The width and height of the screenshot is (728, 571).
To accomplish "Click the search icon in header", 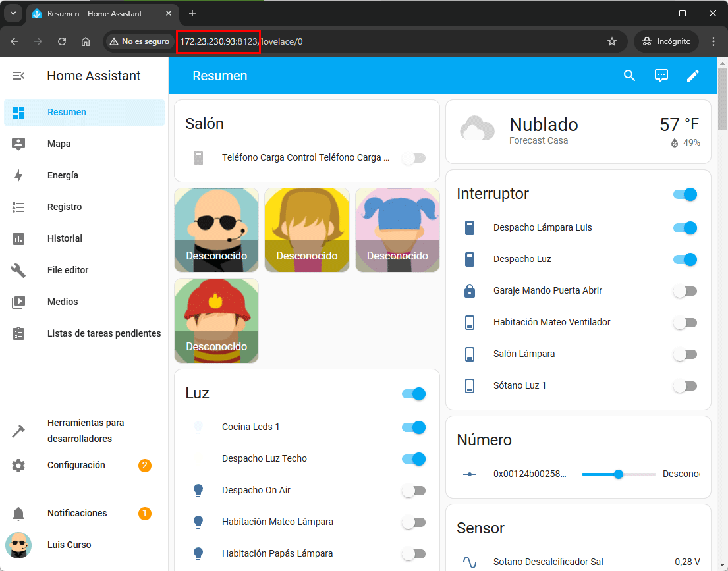I will tap(629, 76).
